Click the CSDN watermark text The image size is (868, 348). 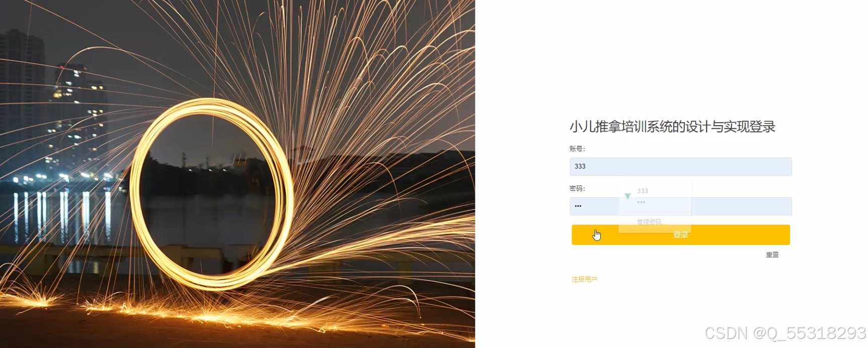pyautogui.click(x=785, y=333)
